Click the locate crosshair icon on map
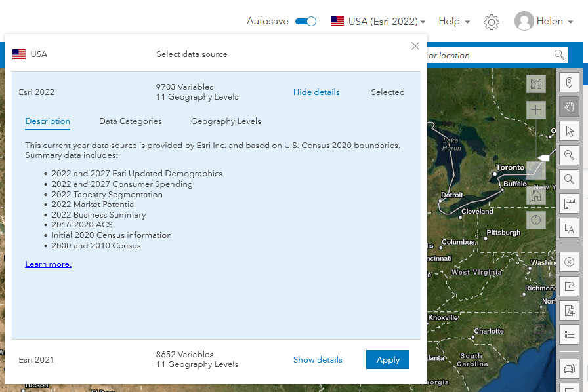The image size is (588, 392). [x=536, y=220]
